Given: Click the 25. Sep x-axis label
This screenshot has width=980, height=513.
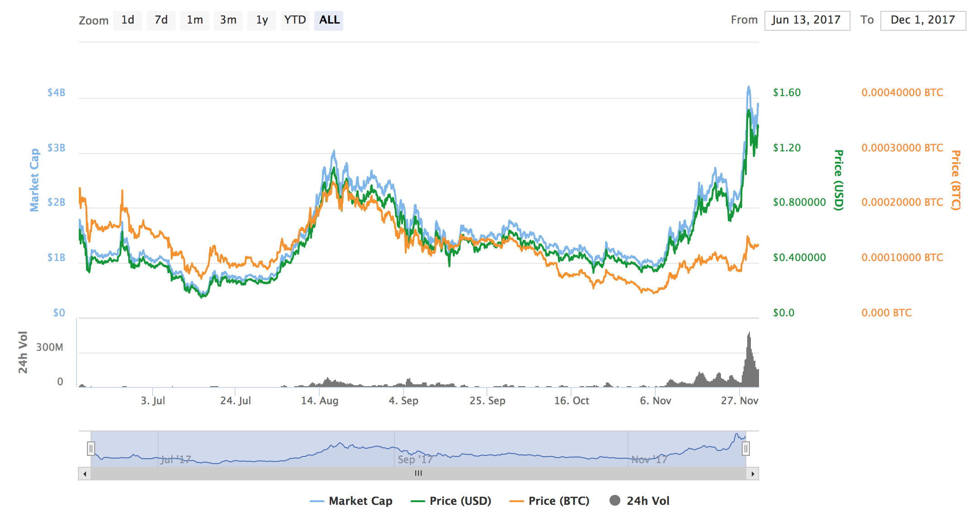Looking at the screenshot, I should (487, 401).
